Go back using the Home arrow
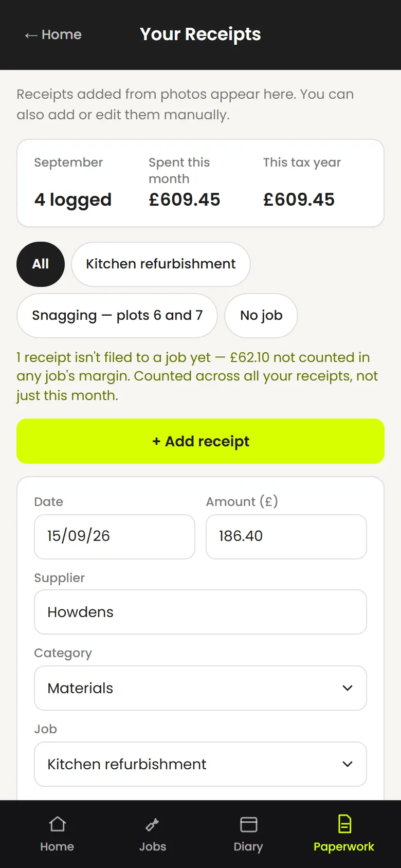The width and height of the screenshot is (401, 868). click(x=53, y=34)
